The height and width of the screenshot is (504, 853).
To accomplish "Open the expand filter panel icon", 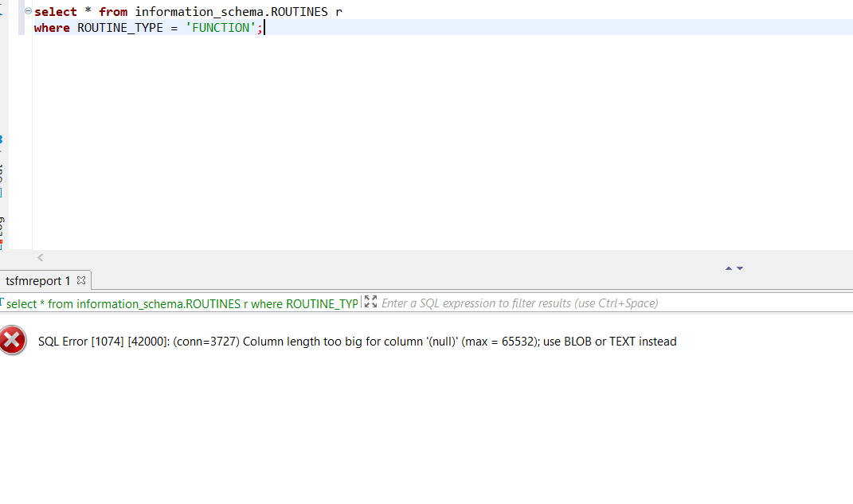I will point(370,303).
